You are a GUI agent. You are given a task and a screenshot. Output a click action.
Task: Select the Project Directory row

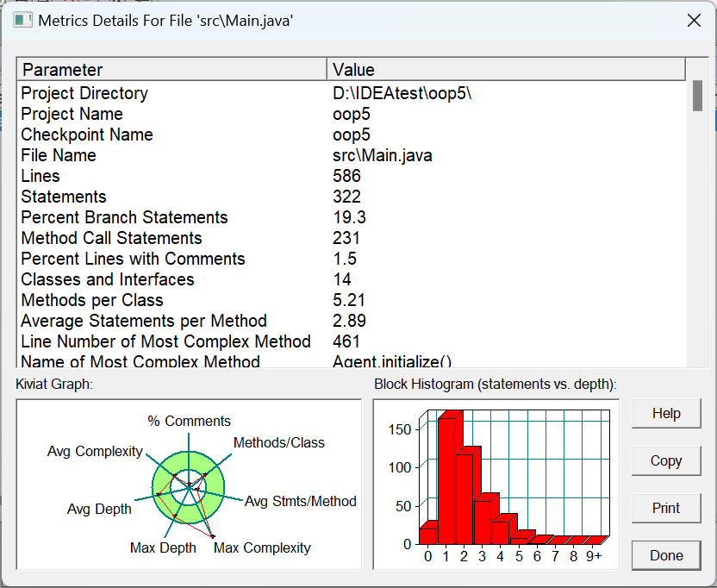point(352,93)
